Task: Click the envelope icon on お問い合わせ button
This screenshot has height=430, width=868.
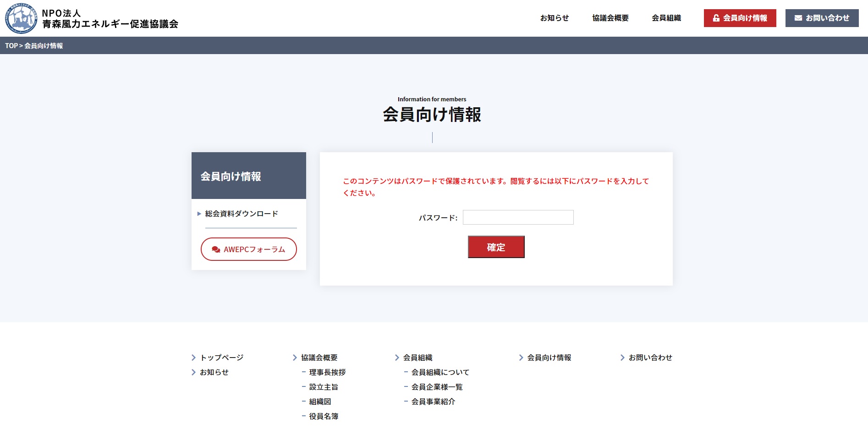Action: 798,18
